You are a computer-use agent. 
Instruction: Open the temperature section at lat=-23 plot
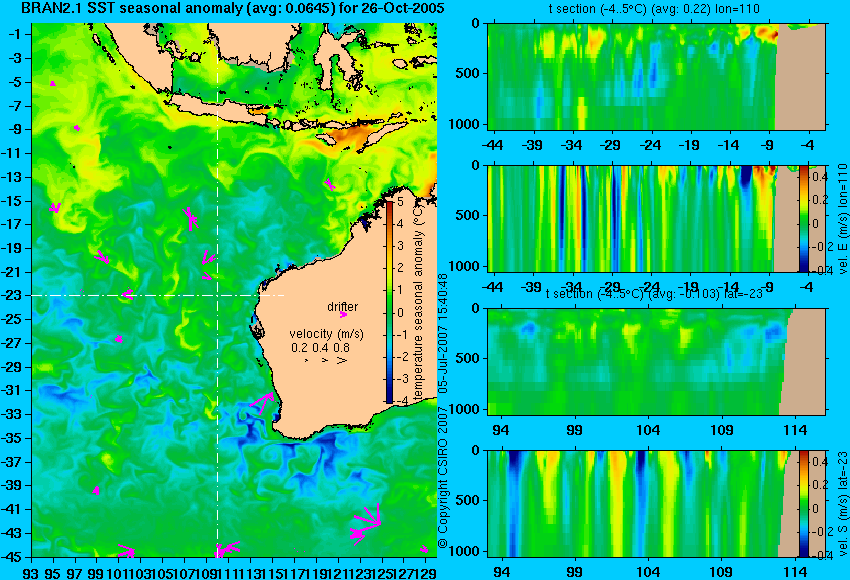click(x=656, y=362)
